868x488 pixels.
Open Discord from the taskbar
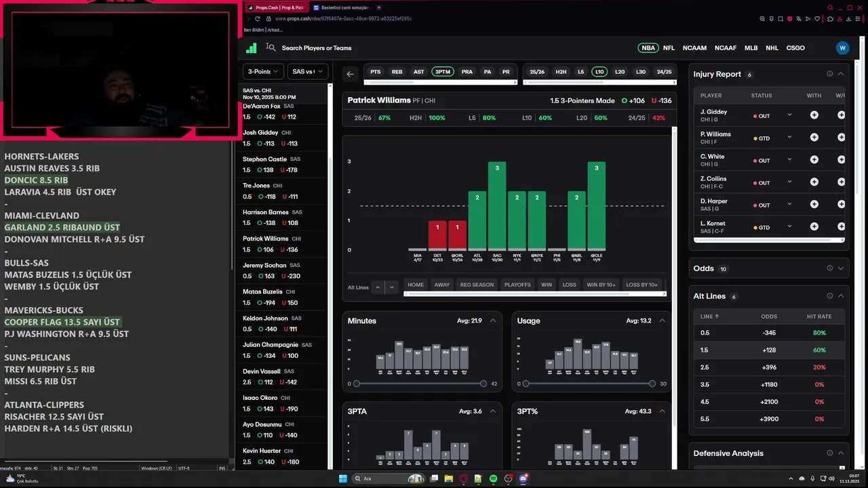pos(523,479)
